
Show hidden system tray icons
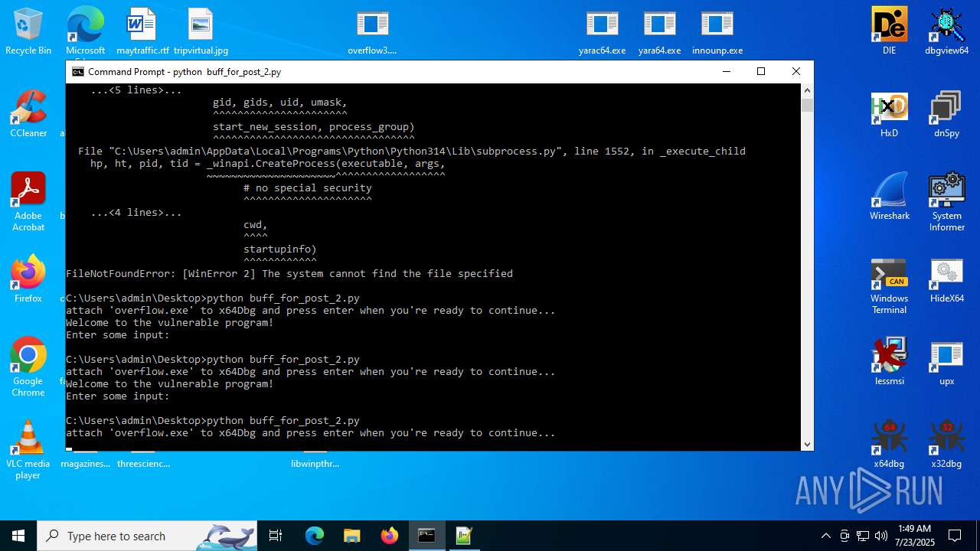pos(825,536)
